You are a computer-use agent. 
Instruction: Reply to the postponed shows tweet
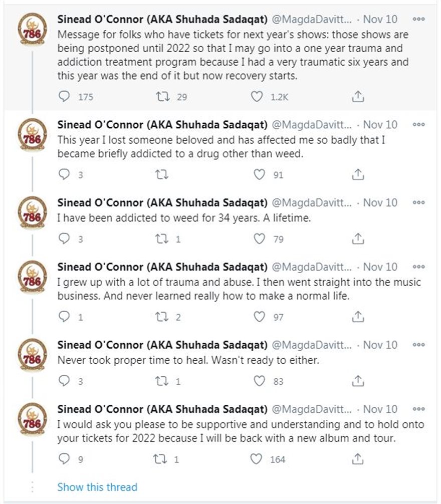point(65,97)
